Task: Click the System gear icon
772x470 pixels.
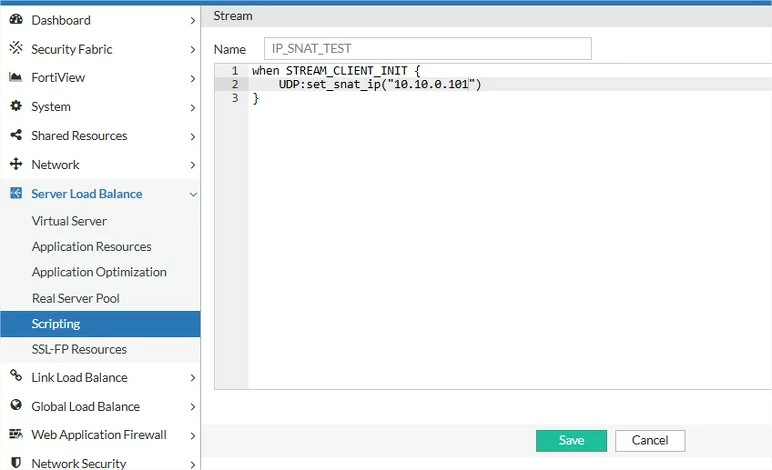Action: [16, 105]
